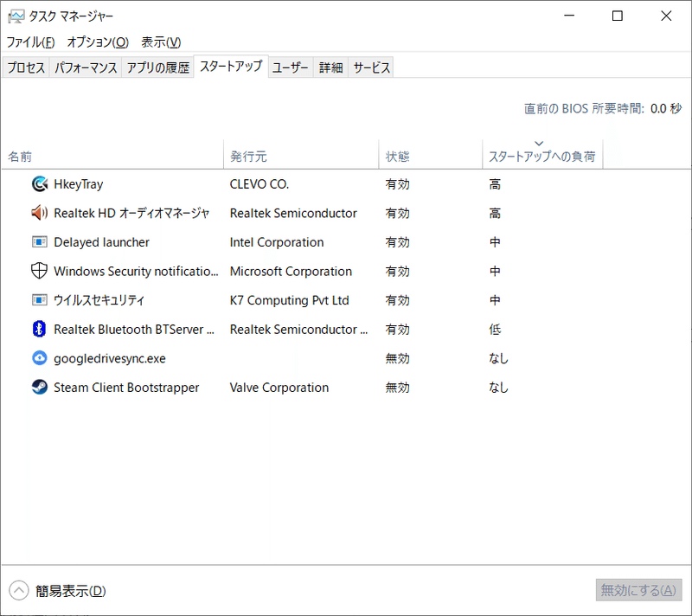The width and height of the screenshot is (692, 616).
Task: Click the 直前の BIOS 所要時間 value
Action: click(666, 108)
